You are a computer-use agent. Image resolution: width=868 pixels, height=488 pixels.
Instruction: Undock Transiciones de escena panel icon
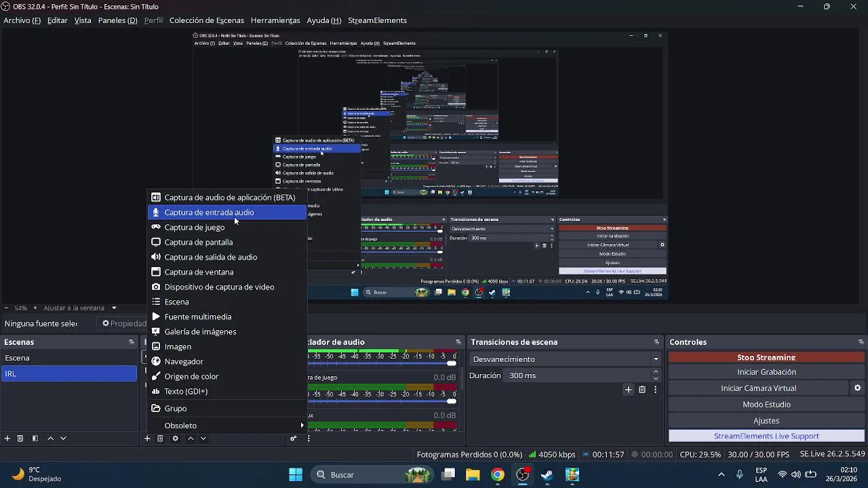656,342
